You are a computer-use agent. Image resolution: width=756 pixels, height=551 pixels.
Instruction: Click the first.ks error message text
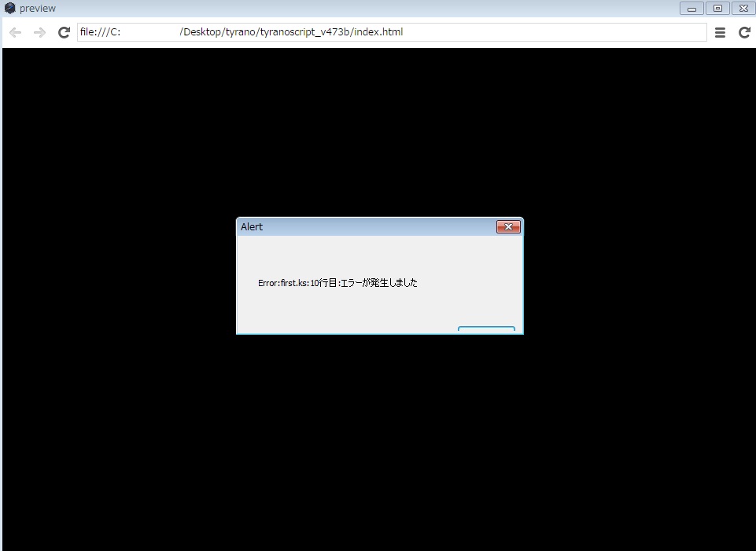click(337, 283)
